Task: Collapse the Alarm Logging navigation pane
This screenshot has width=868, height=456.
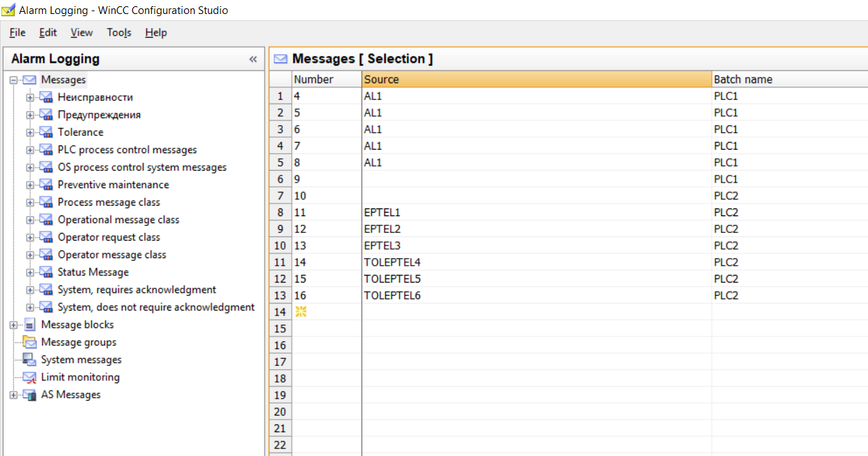Action: point(253,59)
